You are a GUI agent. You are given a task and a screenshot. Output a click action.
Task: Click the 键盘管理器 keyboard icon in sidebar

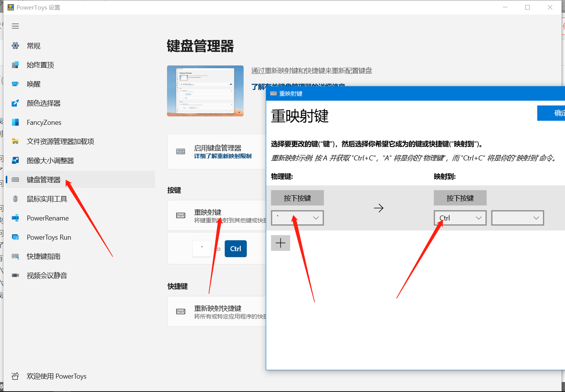pyautogui.click(x=15, y=180)
